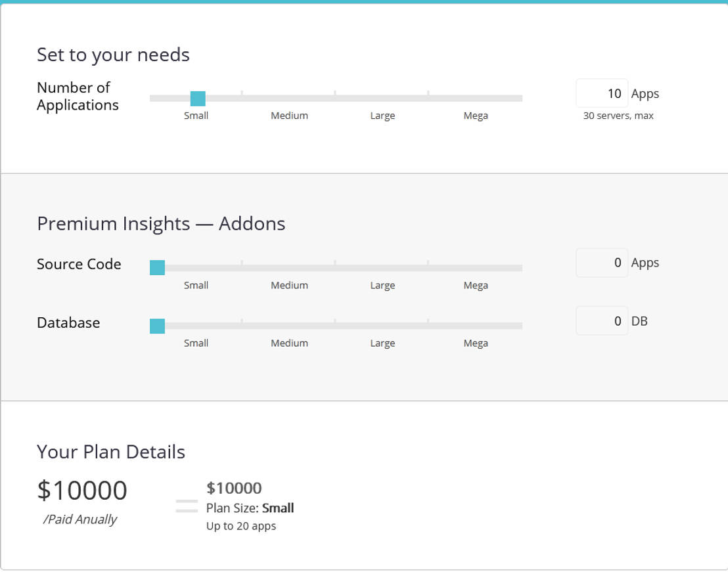Select Large on Number of Applications slider
728x572 pixels.
pos(382,116)
